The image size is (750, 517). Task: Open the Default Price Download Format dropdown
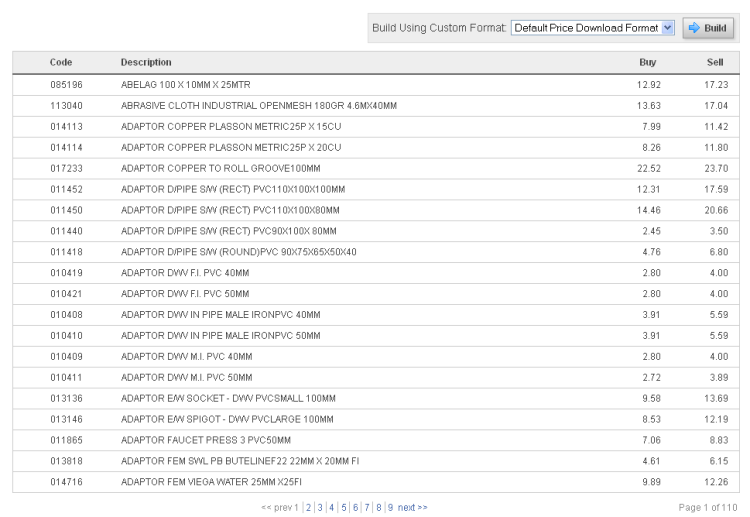tap(593, 28)
